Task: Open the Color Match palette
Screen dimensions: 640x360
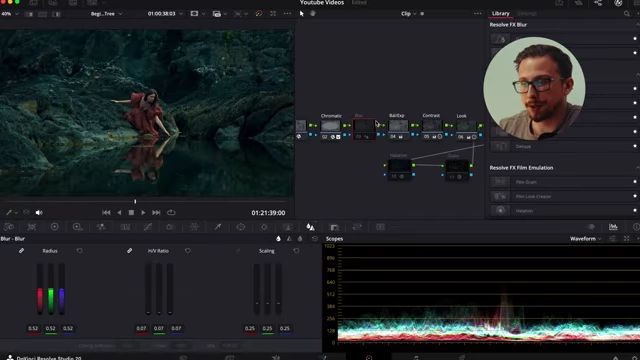Action: tap(31, 227)
